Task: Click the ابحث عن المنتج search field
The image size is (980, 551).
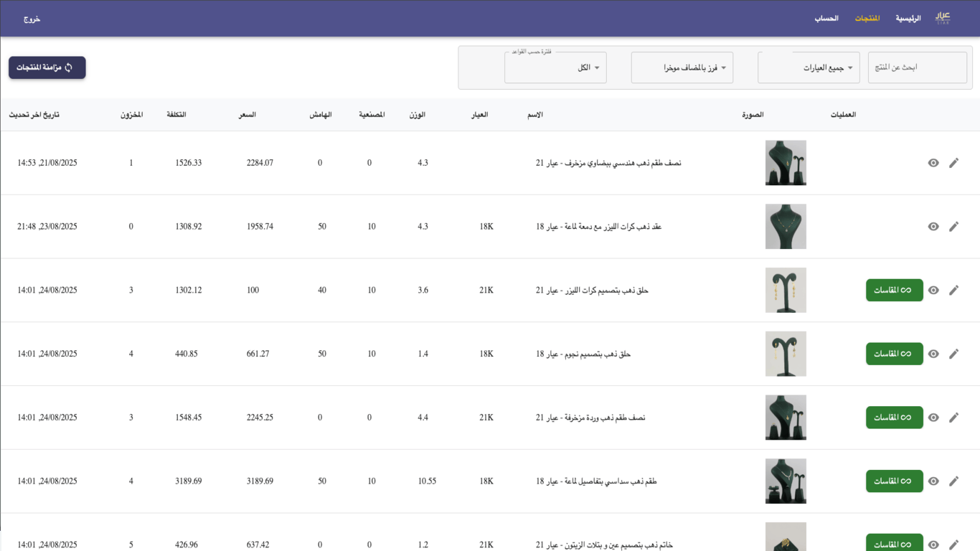Action: pyautogui.click(x=917, y=67)
